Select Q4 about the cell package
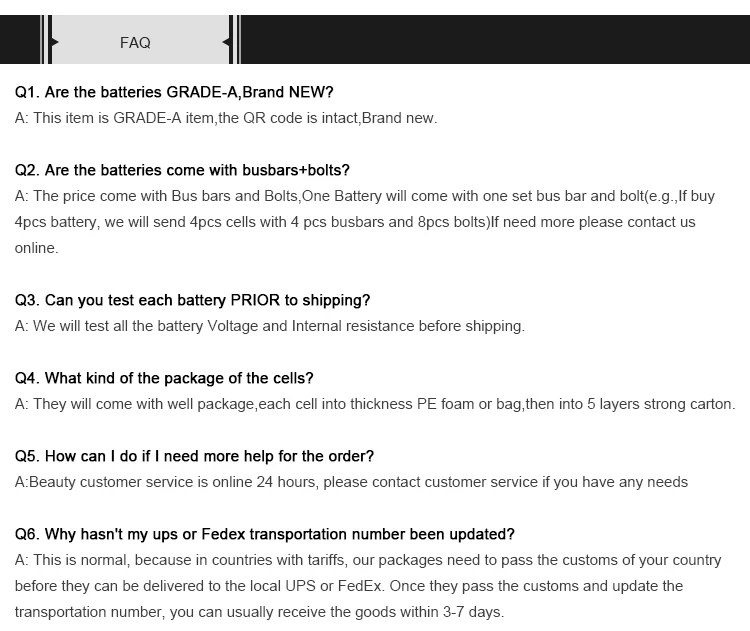This screenshot has width=750, height=631. tap(164, 378)
